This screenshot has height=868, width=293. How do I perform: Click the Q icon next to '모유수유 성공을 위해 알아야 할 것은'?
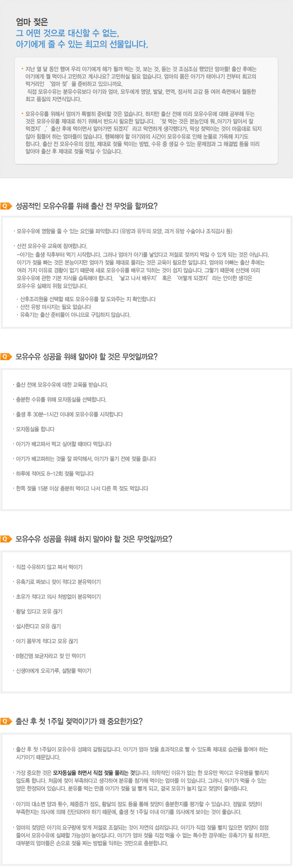(x=7, y=357)
